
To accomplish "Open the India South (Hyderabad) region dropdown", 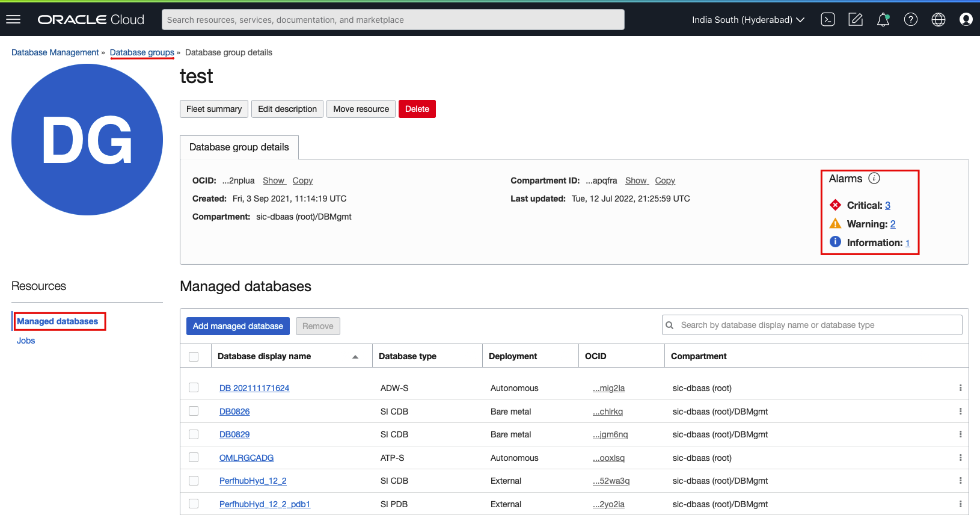I will click(x=748, y=20).
